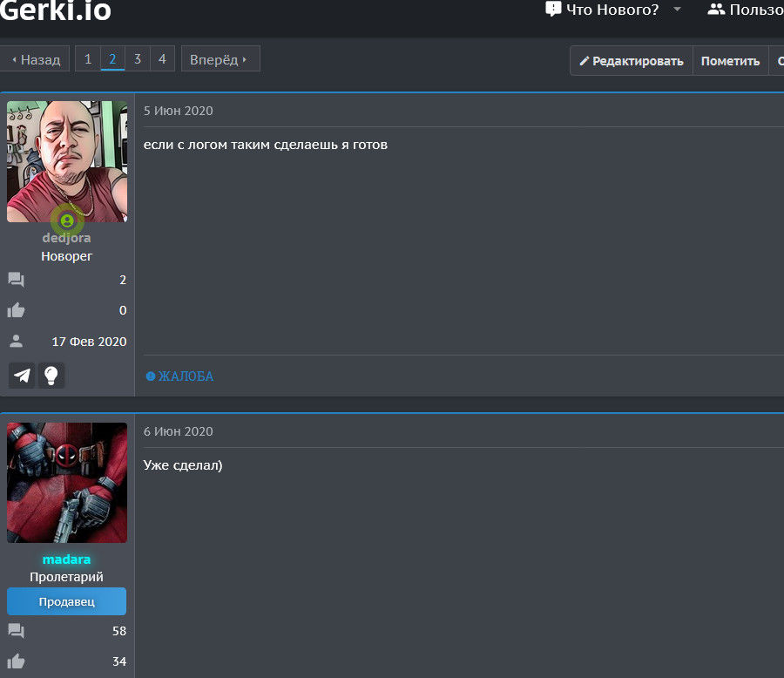784x678 pixels.
Task: Click the Пометить button
Action: tap(730, 61)
